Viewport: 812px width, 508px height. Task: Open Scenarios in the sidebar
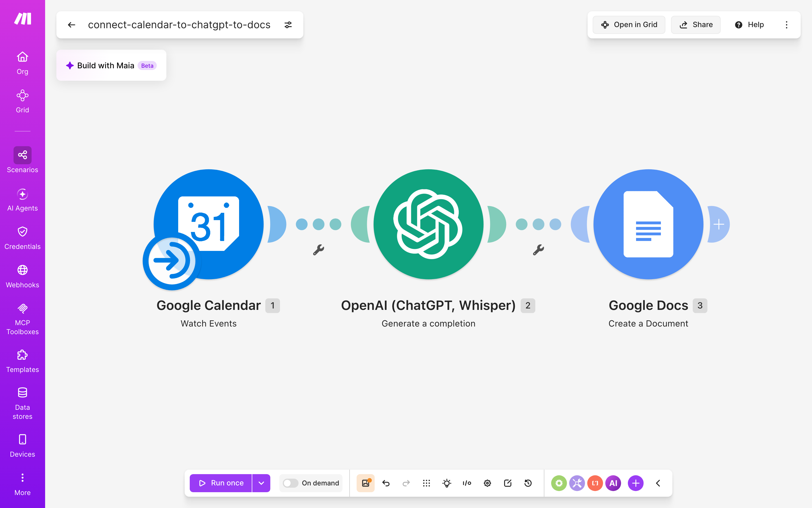[x=23, y=160]
